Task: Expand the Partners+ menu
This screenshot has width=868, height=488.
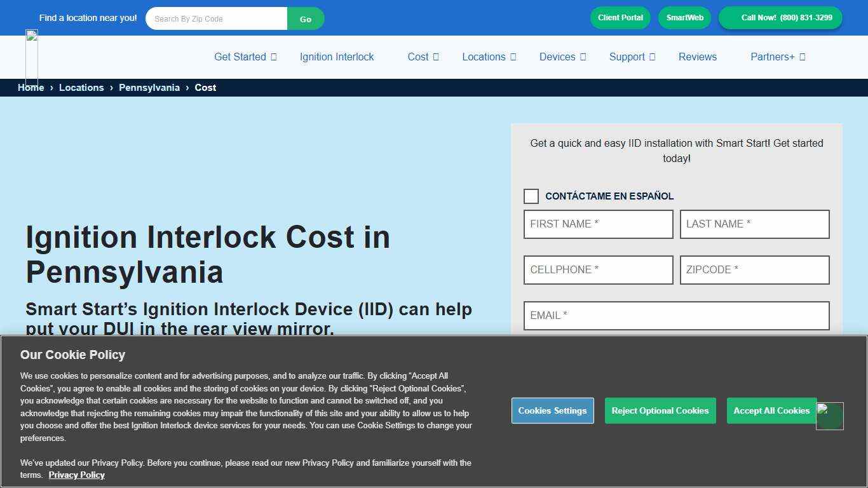Action: [x=777, y=57]
